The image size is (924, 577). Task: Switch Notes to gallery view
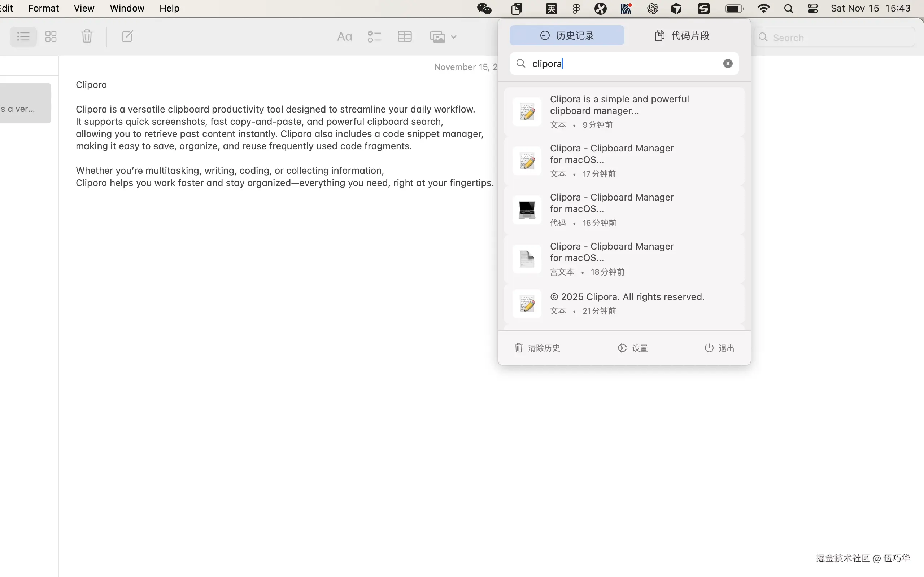51,37
